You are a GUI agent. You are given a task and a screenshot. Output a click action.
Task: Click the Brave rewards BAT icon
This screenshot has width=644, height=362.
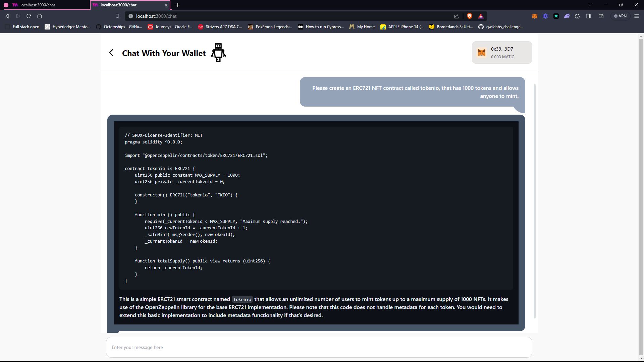[x=481, y=16]
